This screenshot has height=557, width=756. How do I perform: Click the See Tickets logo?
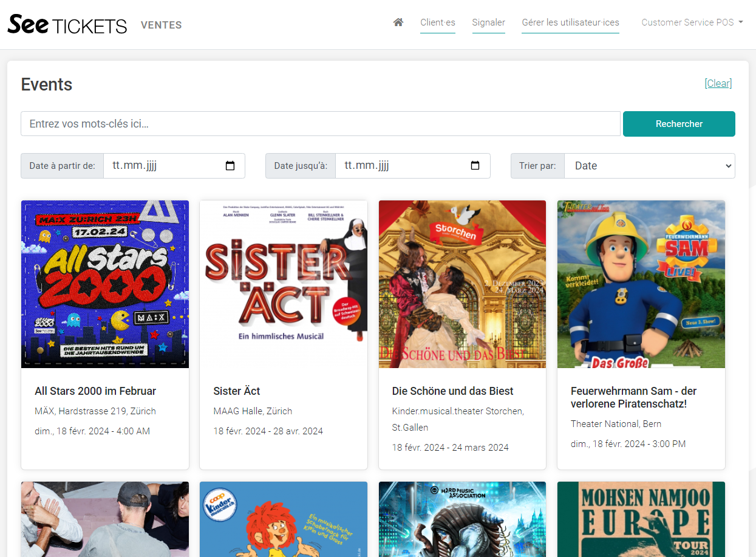[x=67, y=24]
